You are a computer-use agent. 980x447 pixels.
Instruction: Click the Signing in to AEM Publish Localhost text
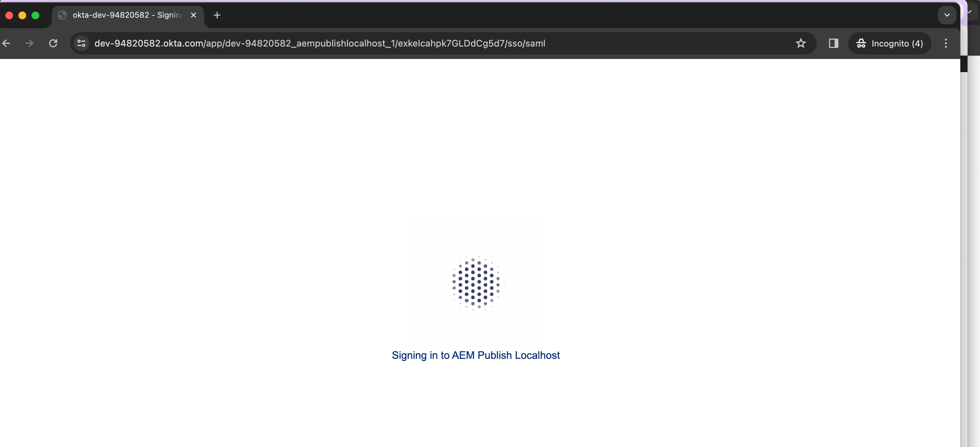click(x=476, y=355)
